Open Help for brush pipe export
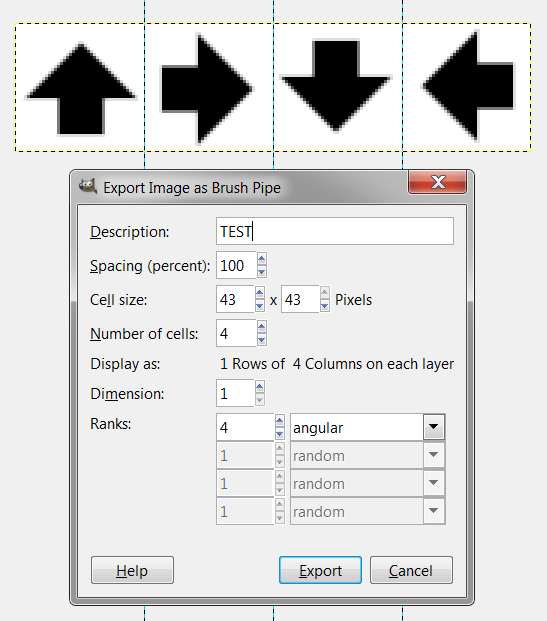The image size is (547, 621). 132,570
